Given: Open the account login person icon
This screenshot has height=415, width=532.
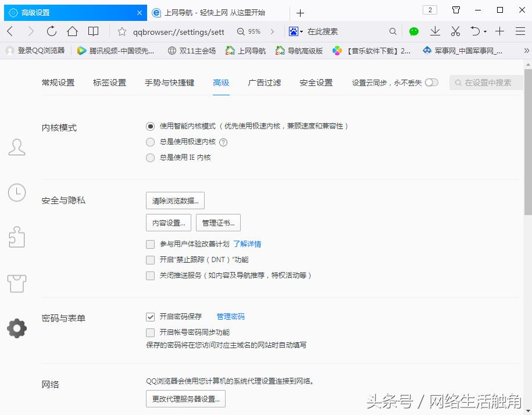Looking at the screenshot, I should pyautogui.click(x=17, y=147).
